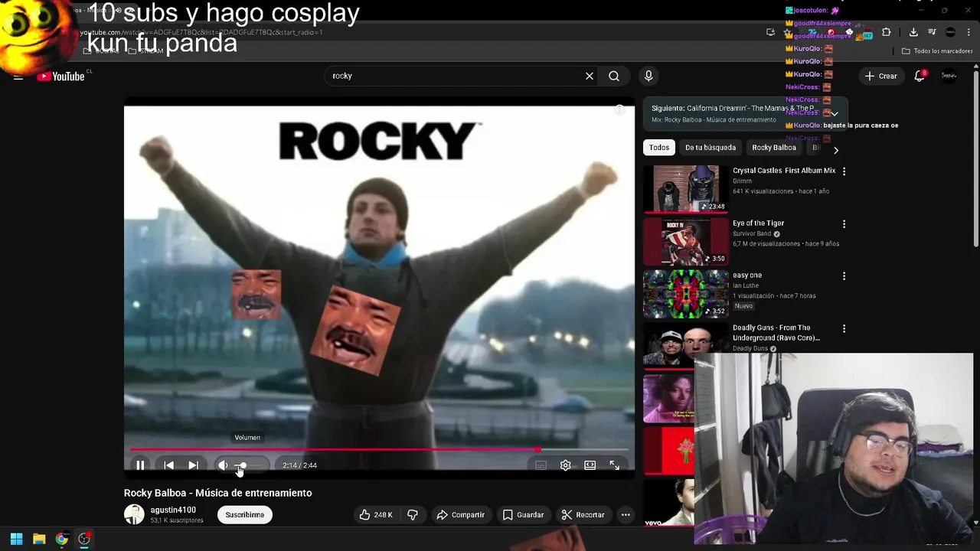Open the Chrome profile avatar
This screenshot has width=980, height=551.
click(x=950, y=32)
